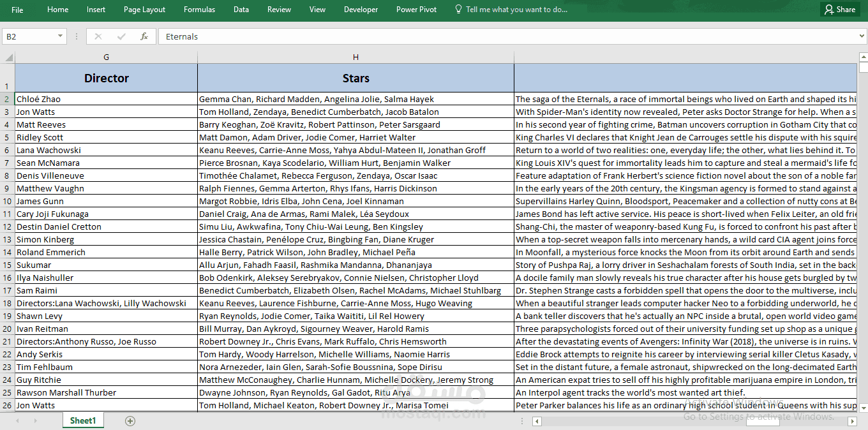Image resolution: width=868 pixels, height=430 pixels.
Task: Select the stars cell starting Dwayne Johnson
Action: (355, 392)
